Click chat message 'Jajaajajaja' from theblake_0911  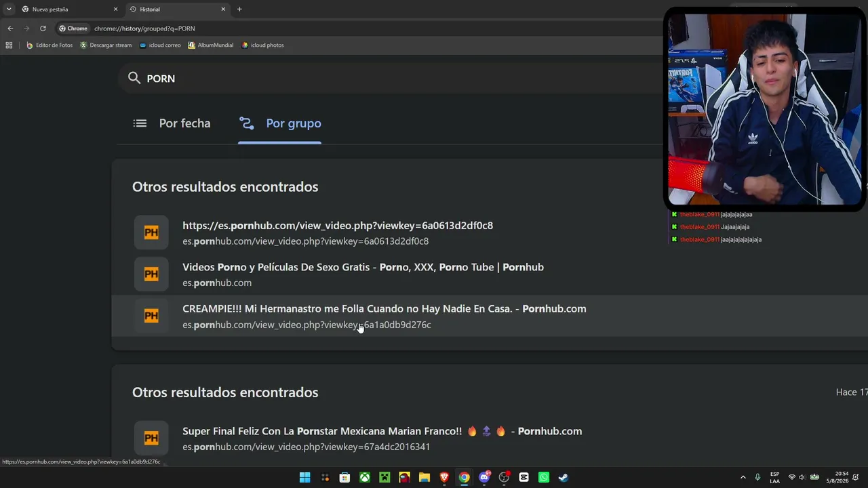pyautogui.click(x=735, y=227)
